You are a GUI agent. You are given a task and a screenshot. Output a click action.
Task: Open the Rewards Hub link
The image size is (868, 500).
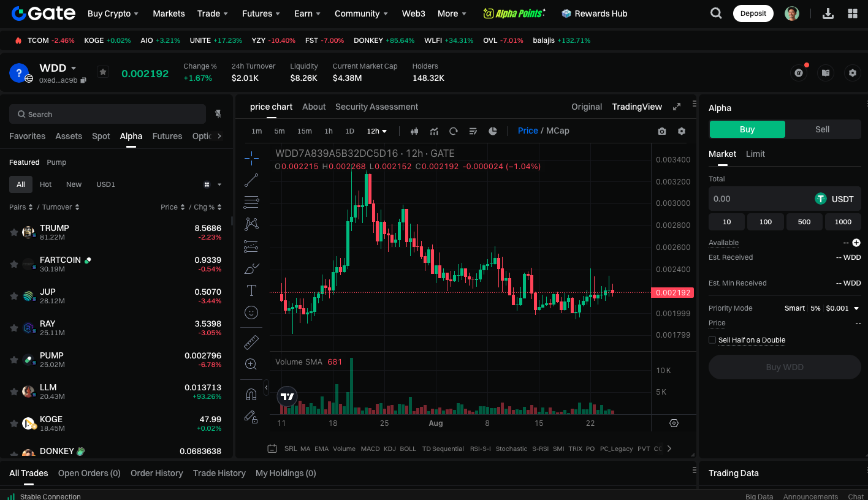594,13
